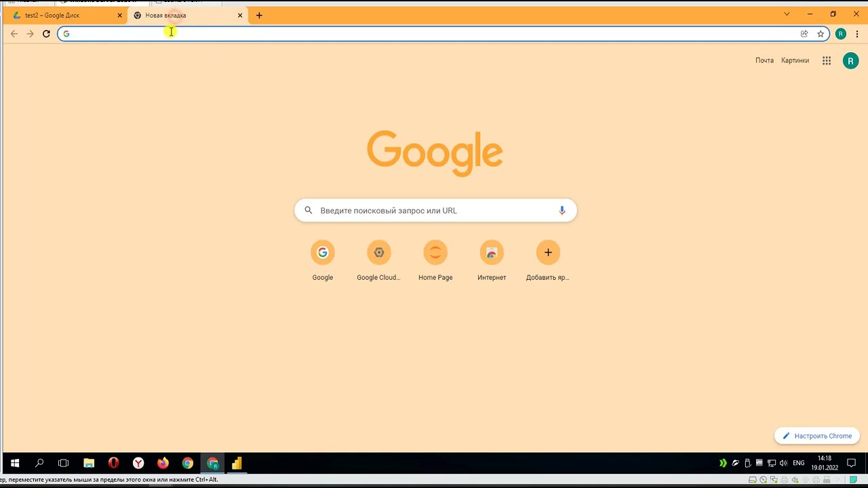Focus the Google search box
Screen dimensions: 868x488
pyautogui.click(x=435, y=210)
